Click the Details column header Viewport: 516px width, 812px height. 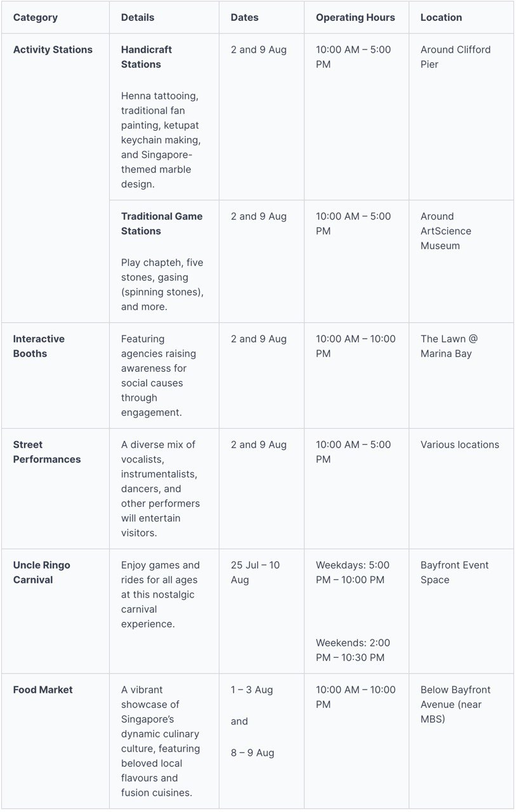click(138, 17)
